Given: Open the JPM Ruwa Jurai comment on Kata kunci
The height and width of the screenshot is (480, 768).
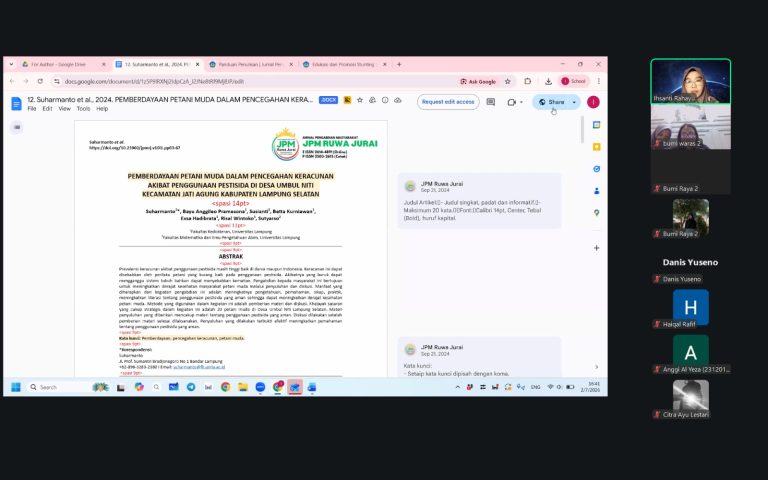Looking at the screenshot, I should click(480, 357).
